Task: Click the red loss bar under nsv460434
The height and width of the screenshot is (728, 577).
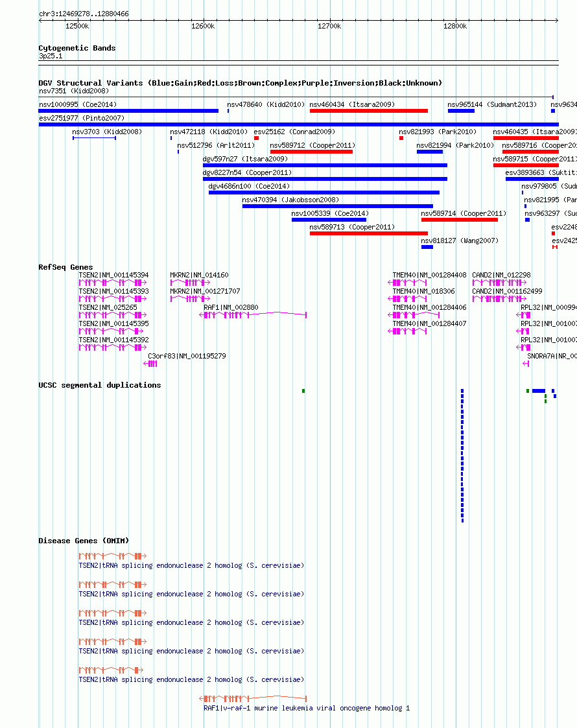Action: [x=369, y=111]
